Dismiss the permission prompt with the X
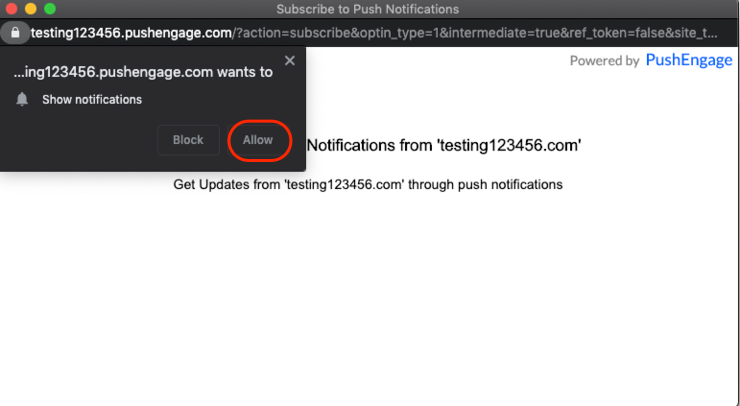Screen dimensions: 740x406 pos(290,60)
